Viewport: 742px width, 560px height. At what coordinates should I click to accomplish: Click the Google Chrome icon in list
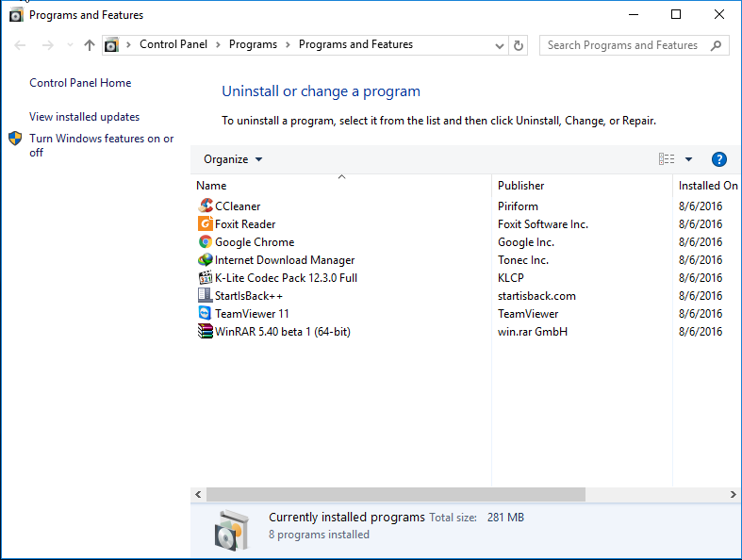[x=206, y=241]
